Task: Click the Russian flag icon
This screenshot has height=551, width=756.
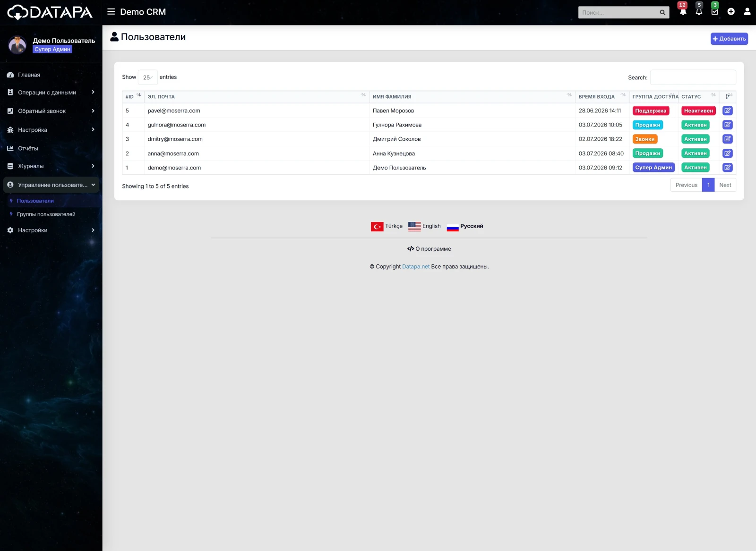Action: point(453,227)
